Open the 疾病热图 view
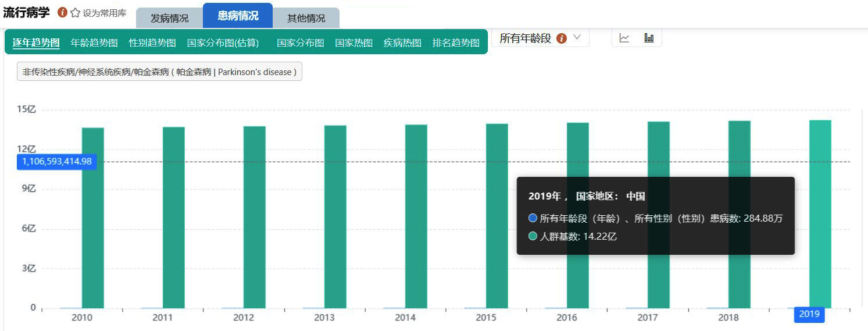Viewport: 868px width, 331px height. (402, 42)
